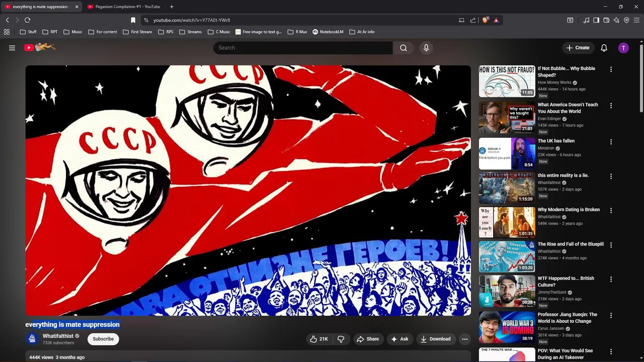Open Brave Shields lion icon
644x362 pixels.
(485, 20)
